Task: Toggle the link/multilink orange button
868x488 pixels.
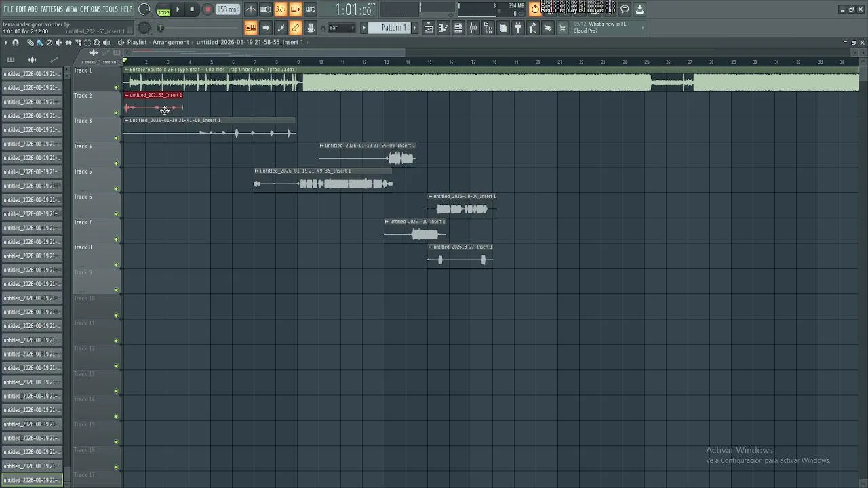Action: pyautogui.click(x=296, y=28)
